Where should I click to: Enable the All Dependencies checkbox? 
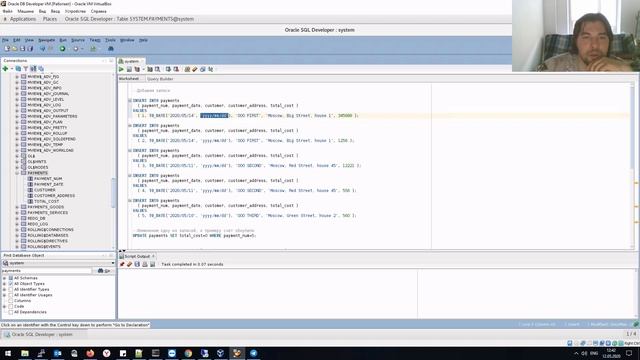point(11,312)
